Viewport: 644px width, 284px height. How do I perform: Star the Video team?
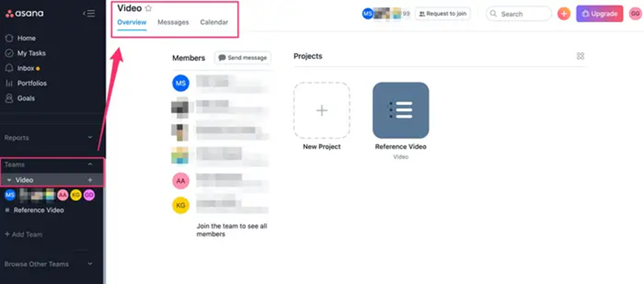pyautogui.click(x=148, y=8)
